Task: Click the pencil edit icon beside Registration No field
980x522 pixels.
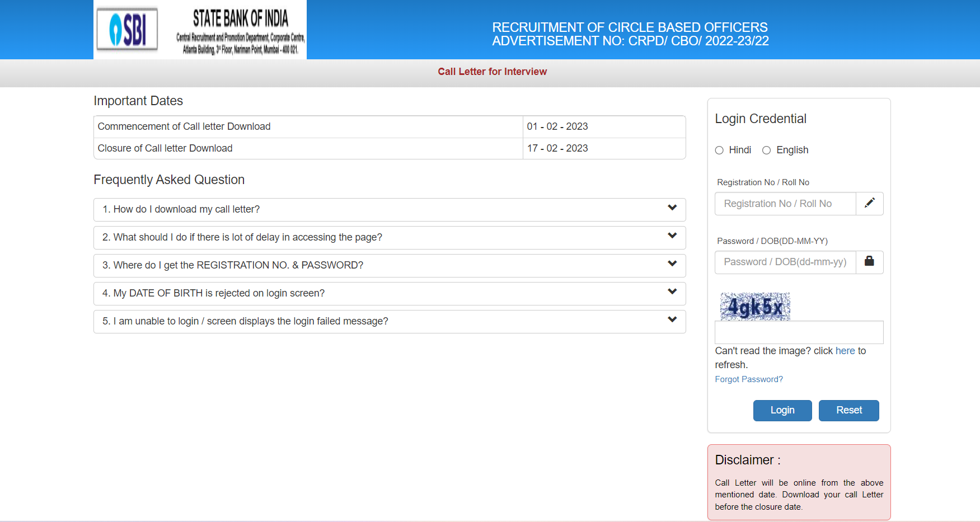Action: 869,203
